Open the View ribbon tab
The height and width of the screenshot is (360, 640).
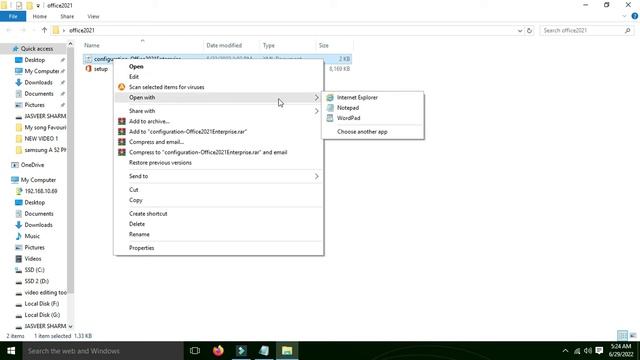coord(93,16)
